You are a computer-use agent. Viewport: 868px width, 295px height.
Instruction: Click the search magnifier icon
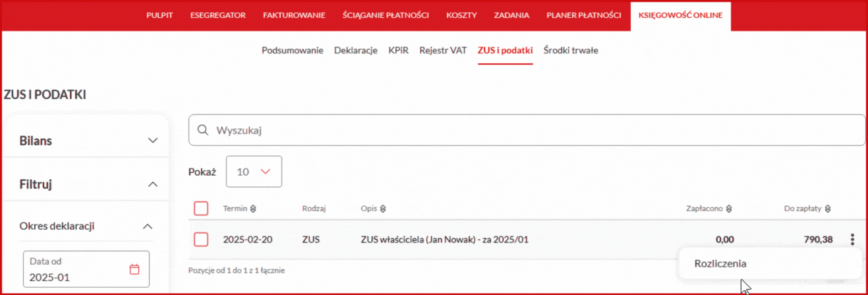[x=203, y=130]
